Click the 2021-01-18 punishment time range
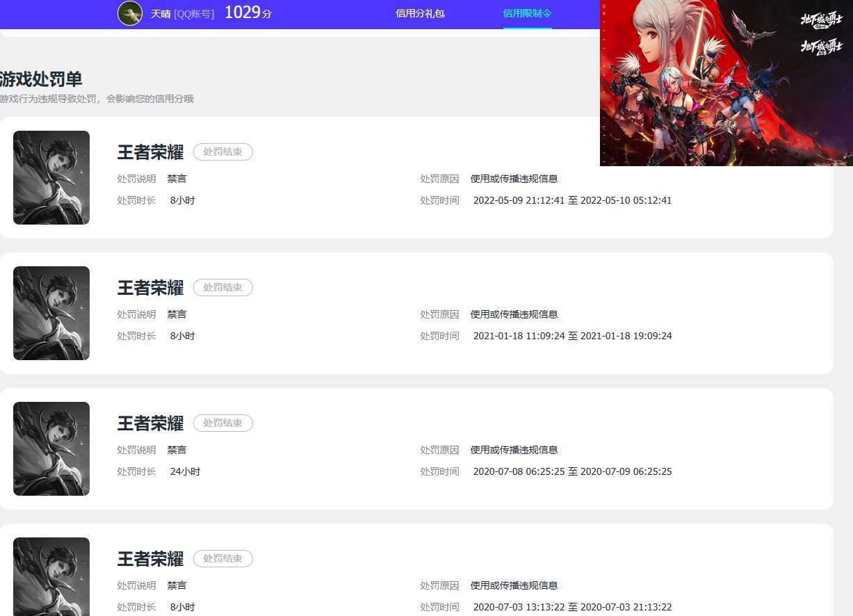 click(572, 336)
